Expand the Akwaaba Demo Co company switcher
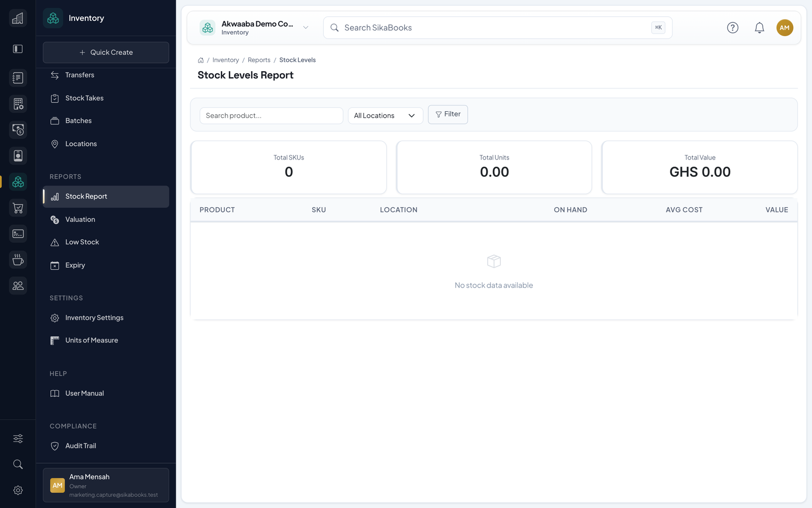 tap(254, 28)
